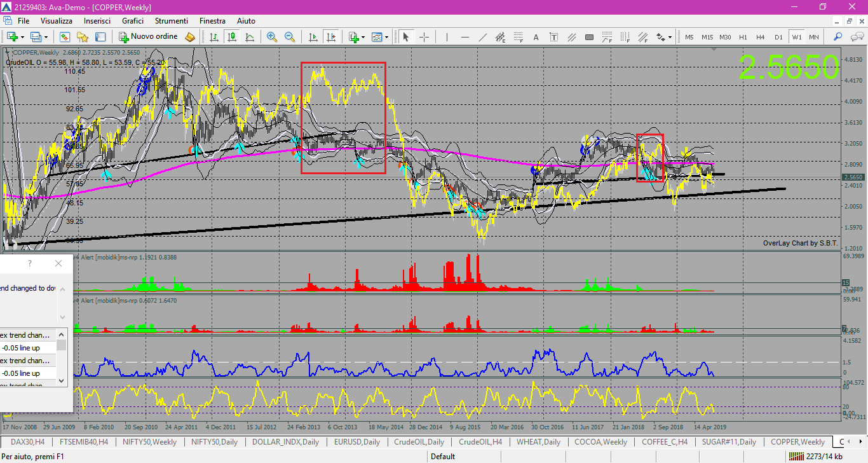Close the alert dialog with X
This screenshot has height=463, width=868.
click(x=58, y=263)
